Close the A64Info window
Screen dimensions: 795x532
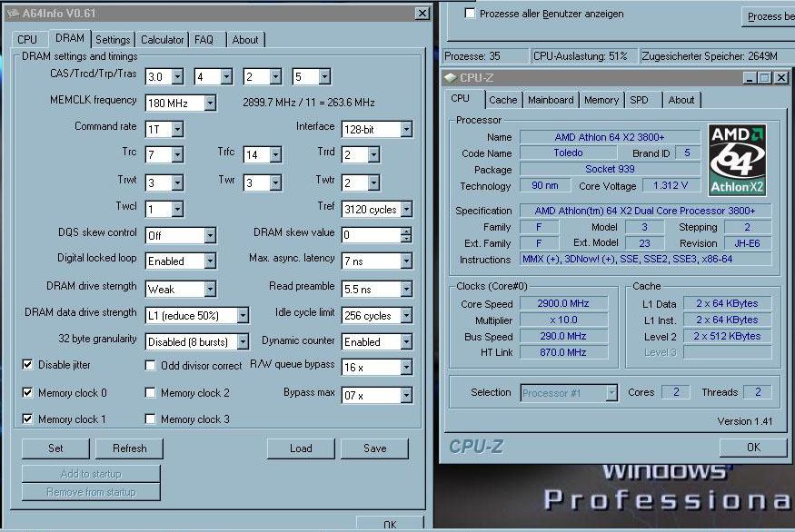(x=422, y=14)
